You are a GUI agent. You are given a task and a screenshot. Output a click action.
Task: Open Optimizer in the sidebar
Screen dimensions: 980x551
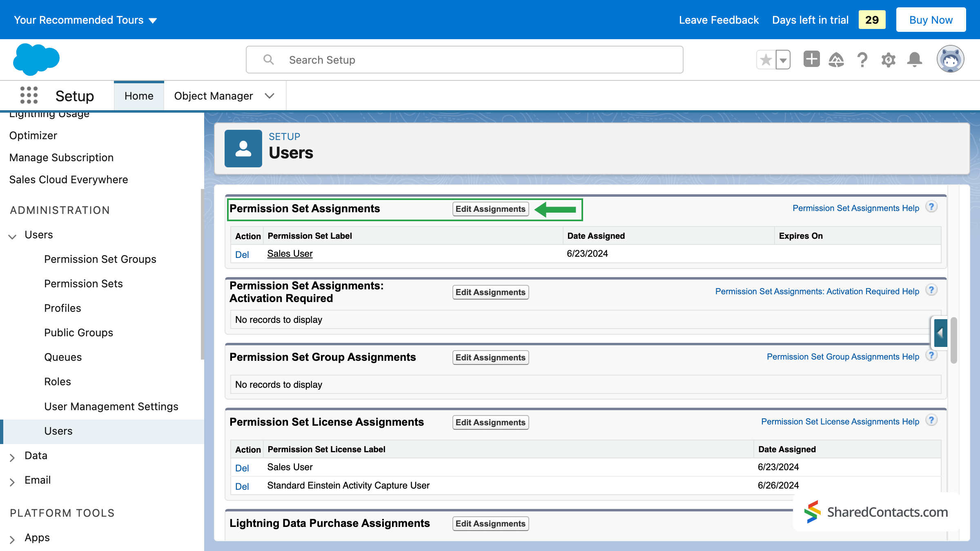coord(33,136)
